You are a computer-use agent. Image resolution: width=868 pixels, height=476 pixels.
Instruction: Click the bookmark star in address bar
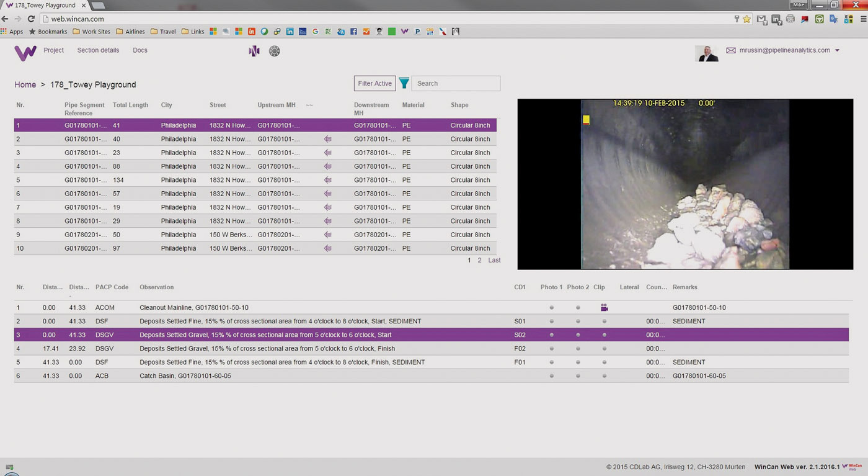(x=746, y=19)
